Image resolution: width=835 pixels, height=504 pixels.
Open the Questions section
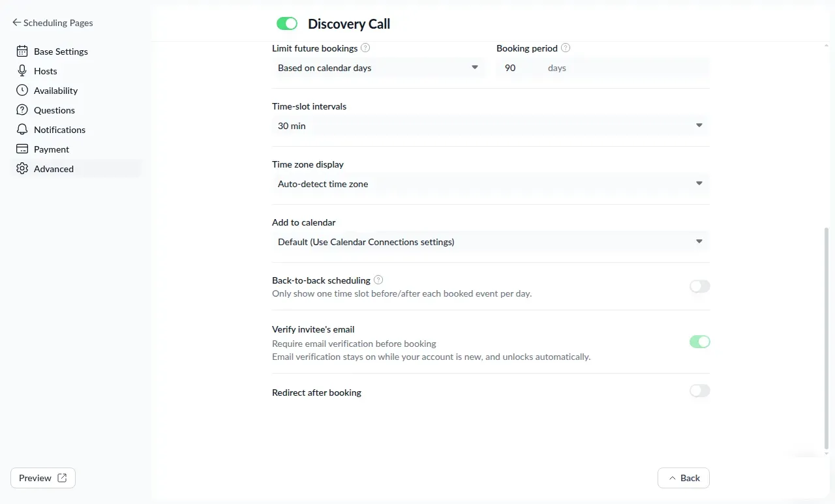pos(76,110)
